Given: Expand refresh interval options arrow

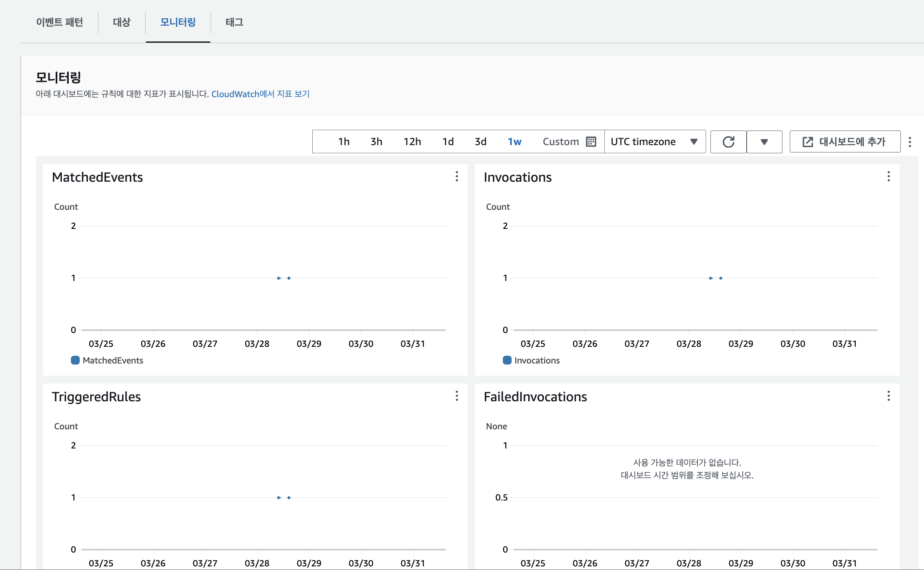Looking at the screenshot, I should 764,142.
